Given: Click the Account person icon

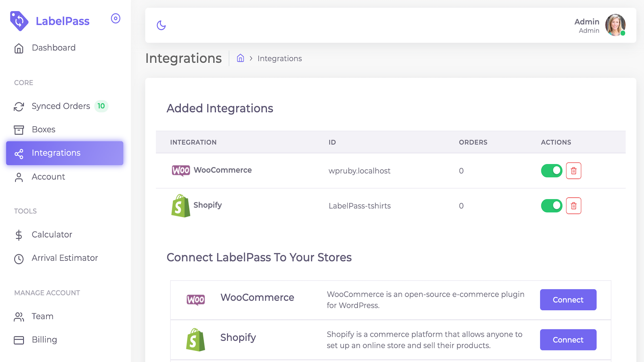Looking at the screenshot, I should click(x=19, y=177).
